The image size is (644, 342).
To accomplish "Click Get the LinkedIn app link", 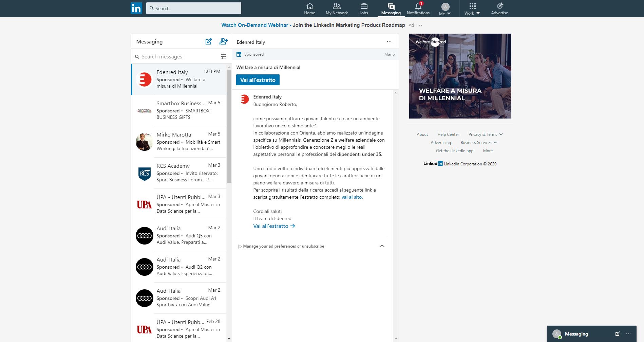I will [455, 151].
